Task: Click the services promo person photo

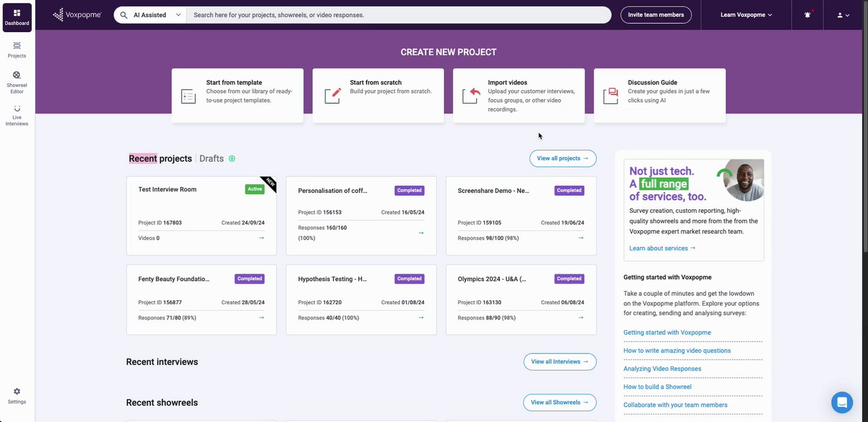Action: [744, 180]
